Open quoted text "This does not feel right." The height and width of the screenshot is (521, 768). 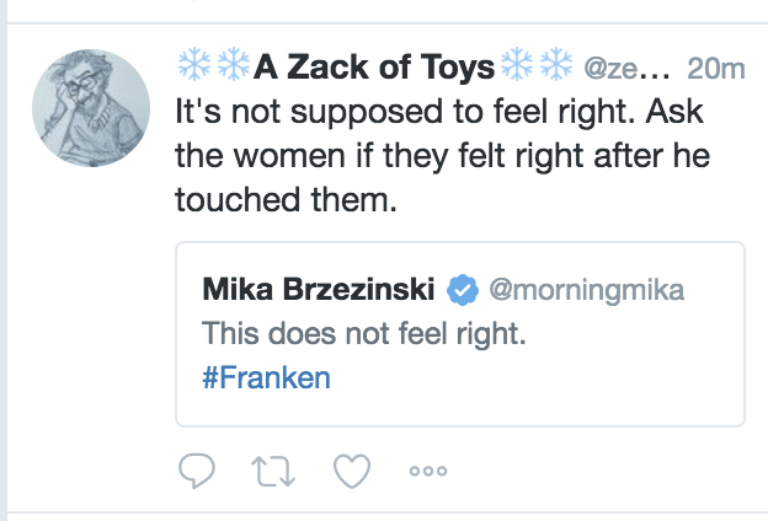click(364, 334)
